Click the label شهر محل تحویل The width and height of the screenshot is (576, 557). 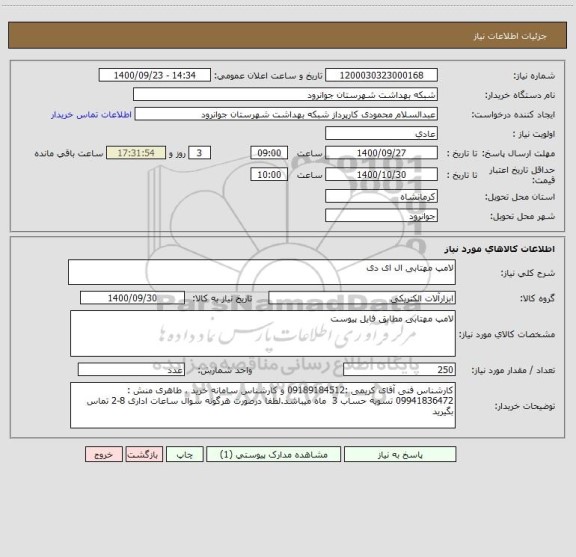coord(523,216)
